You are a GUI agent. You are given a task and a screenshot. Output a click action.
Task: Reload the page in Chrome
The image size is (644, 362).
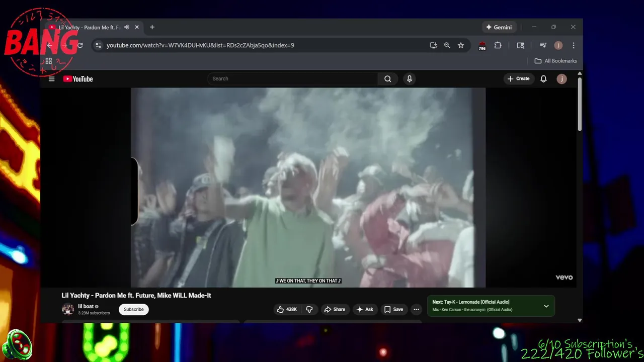[x=80, y=45]
